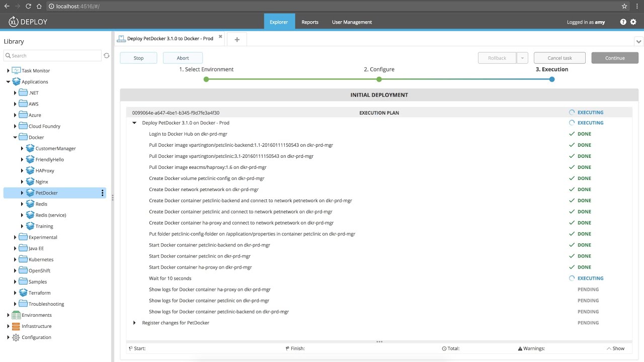Click the .NET folder icon

point(23,93)
